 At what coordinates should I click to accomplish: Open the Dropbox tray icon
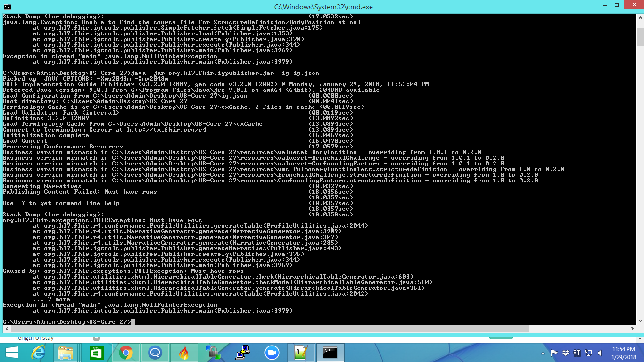[566, 353]
